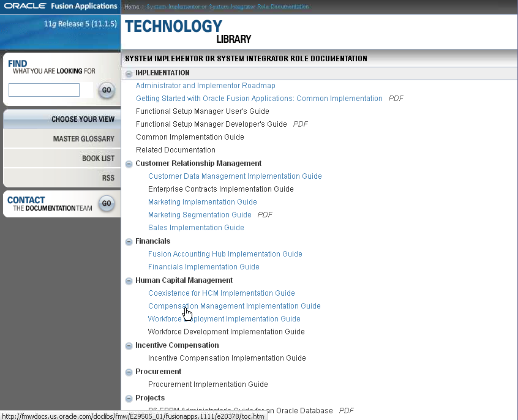Screen dimensions: 518x420
Task: Open PDF of Getting Started Common Implementation
Action: (x=396, y=99)
